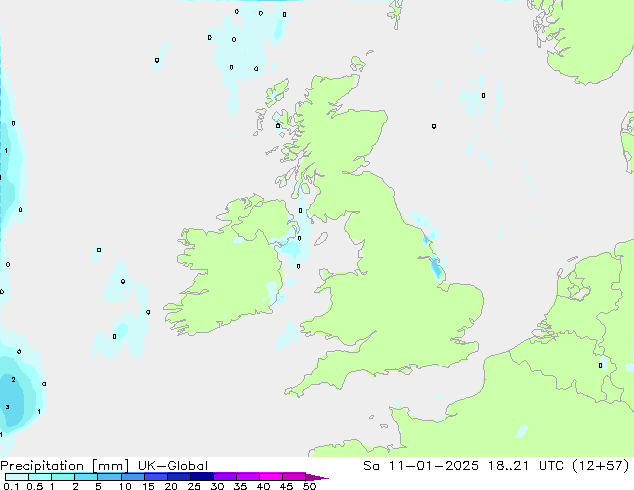Image resolution: width=634 pixels, height=490 pixels.
Task: Click the '0.1' legend scale label
Action: (x=11, y=486)
